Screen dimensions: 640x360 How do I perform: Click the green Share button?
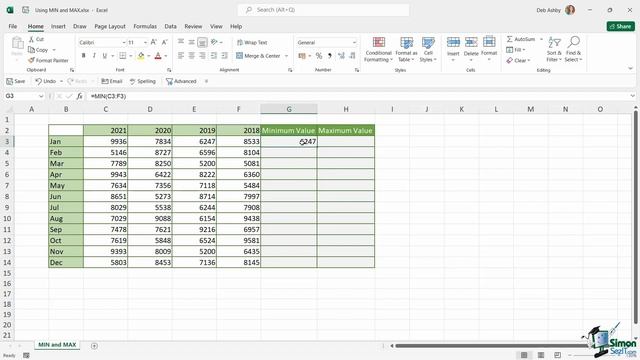tap(620, 26)
